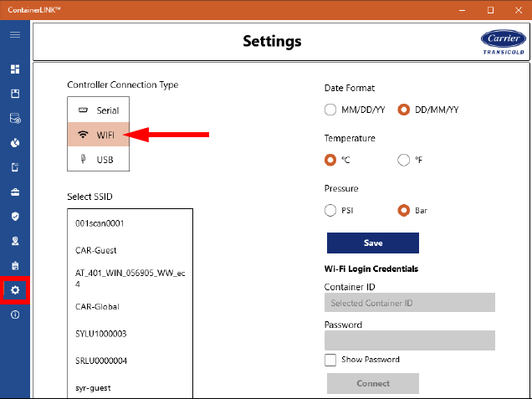Click the Save button

(373, 243)
